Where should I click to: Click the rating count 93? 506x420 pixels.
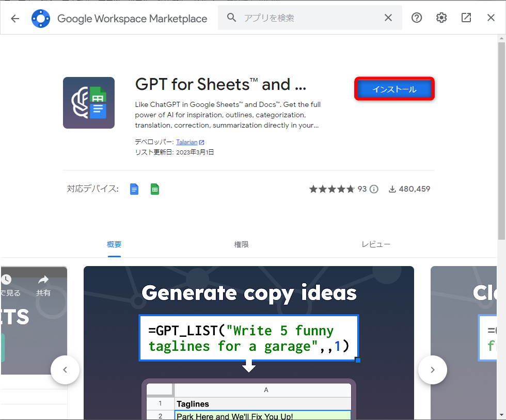(x=362, y=189)
